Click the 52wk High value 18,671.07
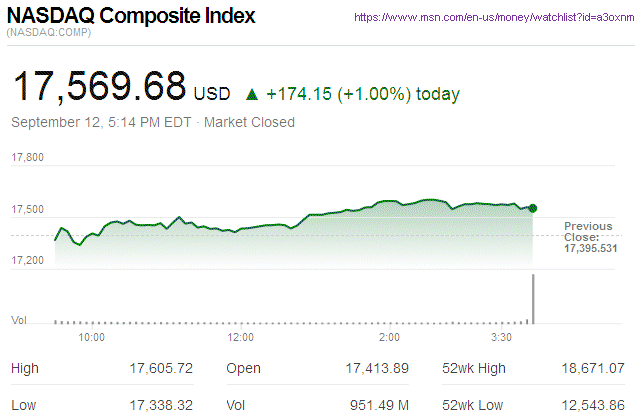 [595, 369]
